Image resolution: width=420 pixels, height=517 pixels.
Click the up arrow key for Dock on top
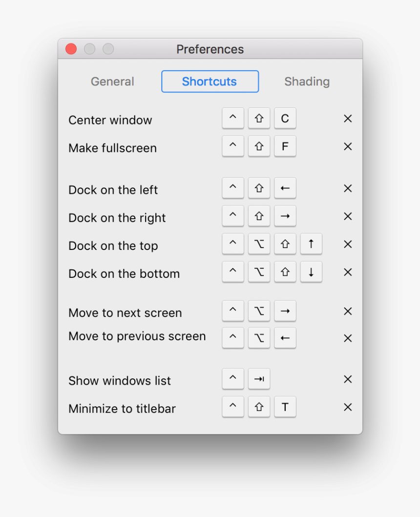point(311,244)
